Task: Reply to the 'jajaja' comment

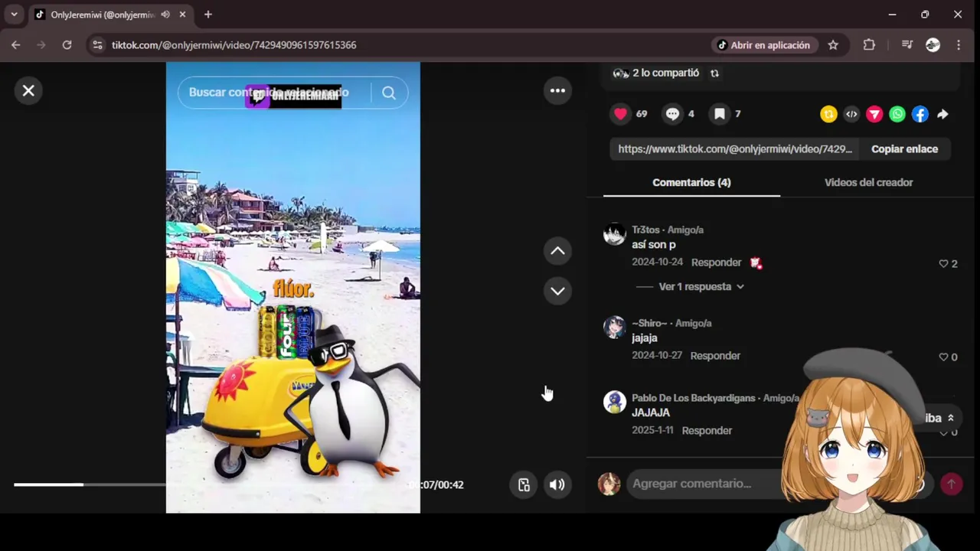Action: (715, 356)
